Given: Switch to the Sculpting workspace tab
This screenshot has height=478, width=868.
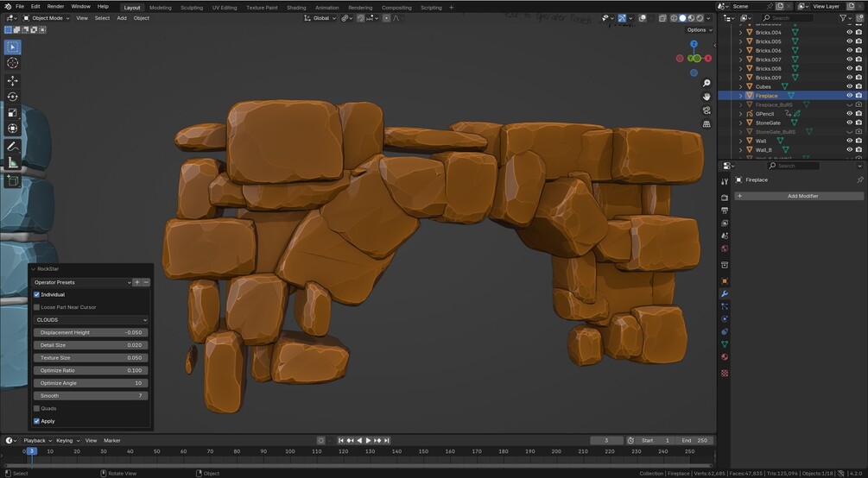Looking at the screenshot, I should point(192,8).
